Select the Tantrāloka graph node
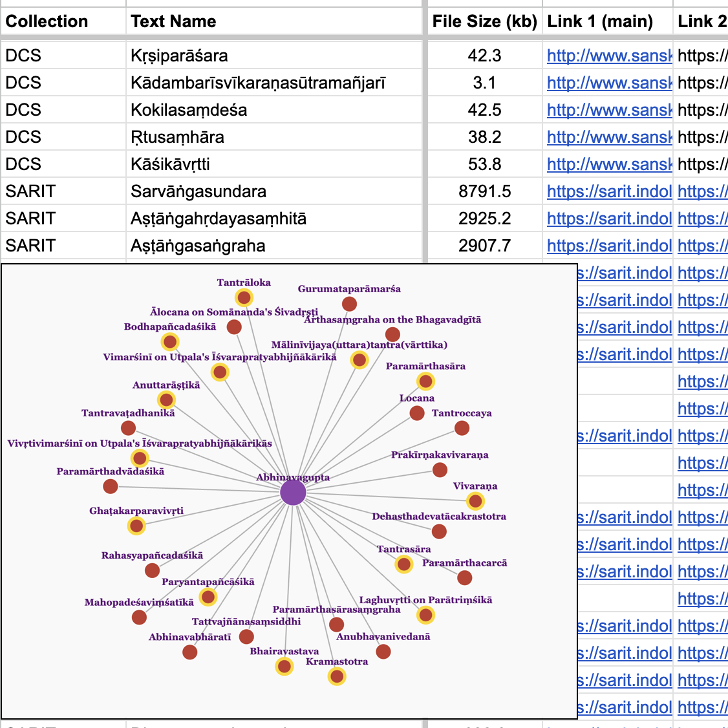This screenshot has height=728, width=728. (x=244, y=297)
